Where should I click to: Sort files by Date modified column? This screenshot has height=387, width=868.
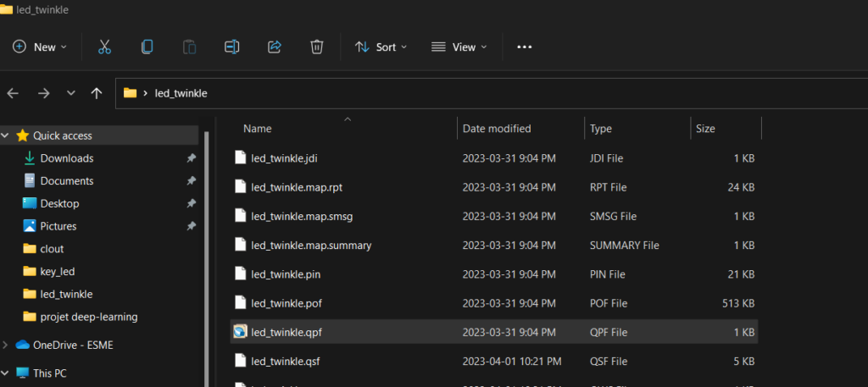[497, 129]
